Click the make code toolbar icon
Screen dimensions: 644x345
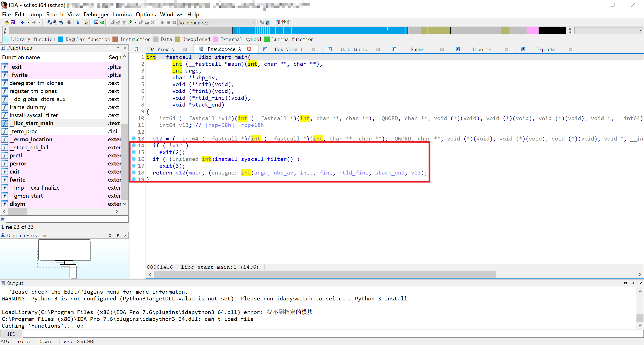112,22
